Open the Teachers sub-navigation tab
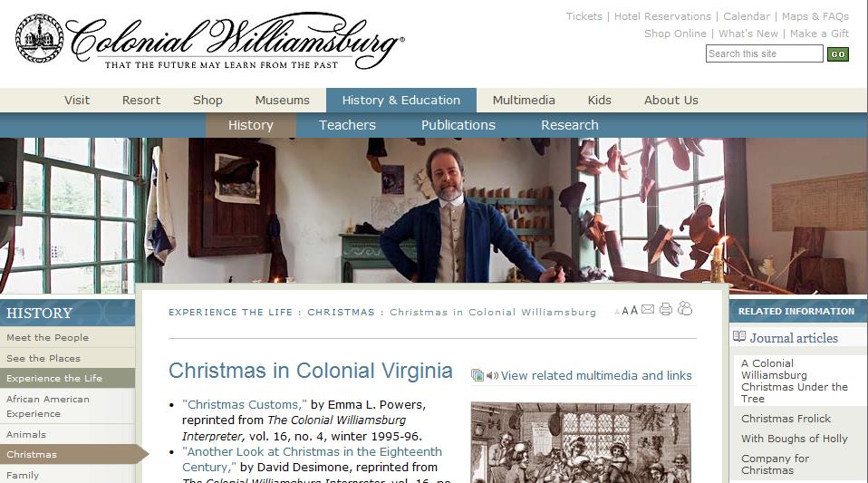 tap(347, 125)
